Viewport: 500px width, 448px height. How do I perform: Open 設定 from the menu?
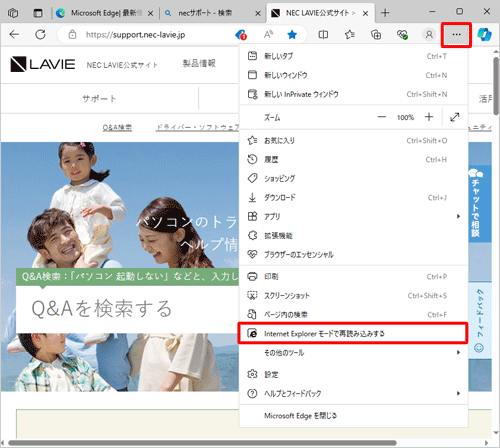353,374
